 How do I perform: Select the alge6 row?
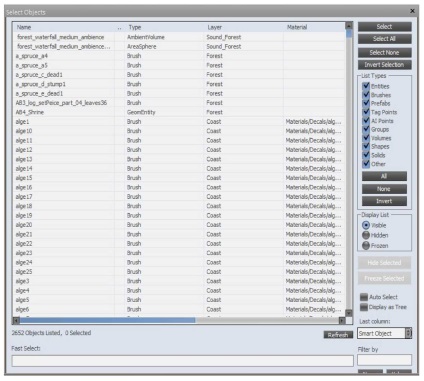pos(179,309)
